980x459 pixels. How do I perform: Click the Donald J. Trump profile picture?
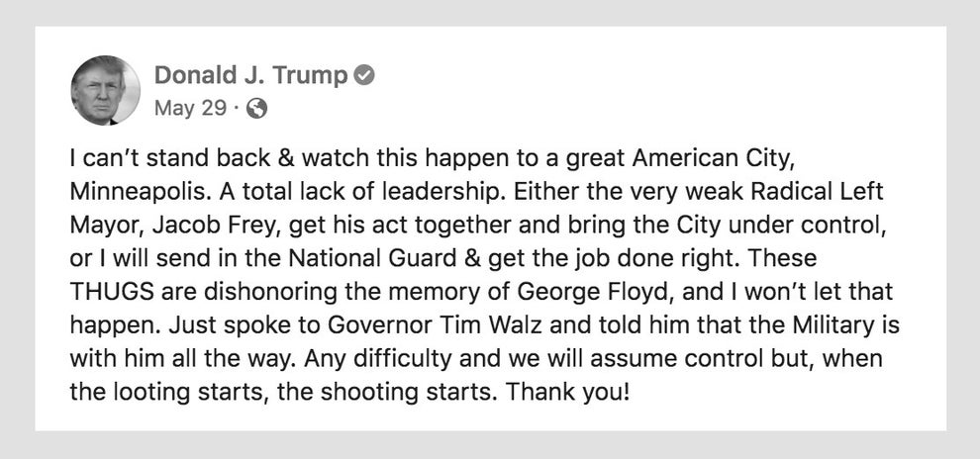(x=106, y=90)
